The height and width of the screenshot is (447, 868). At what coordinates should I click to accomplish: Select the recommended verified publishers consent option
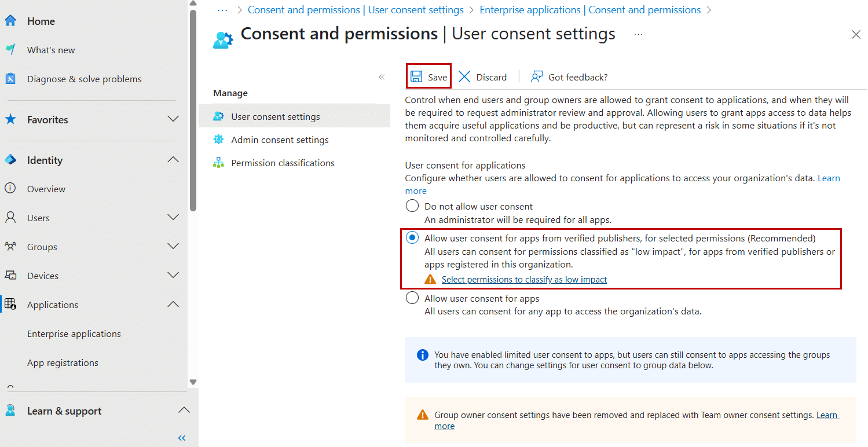[412, 237]
